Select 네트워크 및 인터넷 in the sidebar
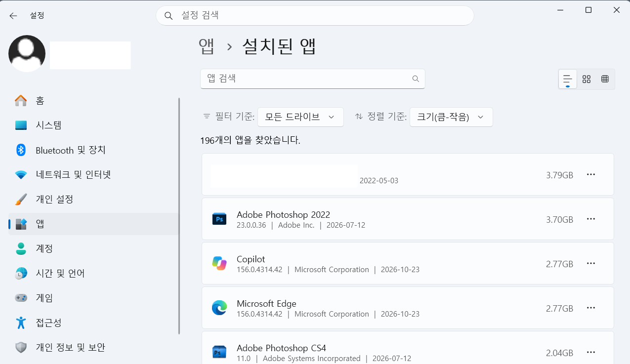The image size is (630, 364). click(93, 175)
